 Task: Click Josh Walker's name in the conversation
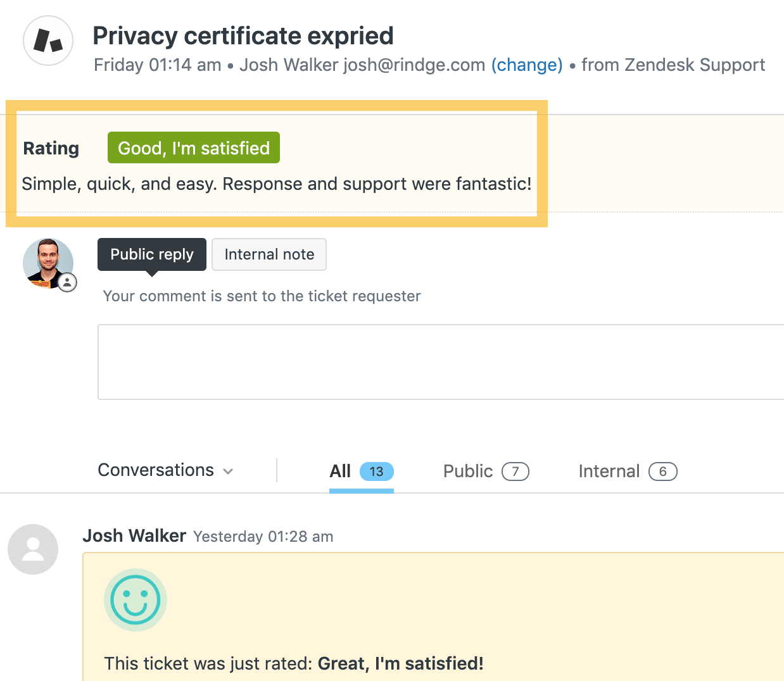tap(134, 535)
